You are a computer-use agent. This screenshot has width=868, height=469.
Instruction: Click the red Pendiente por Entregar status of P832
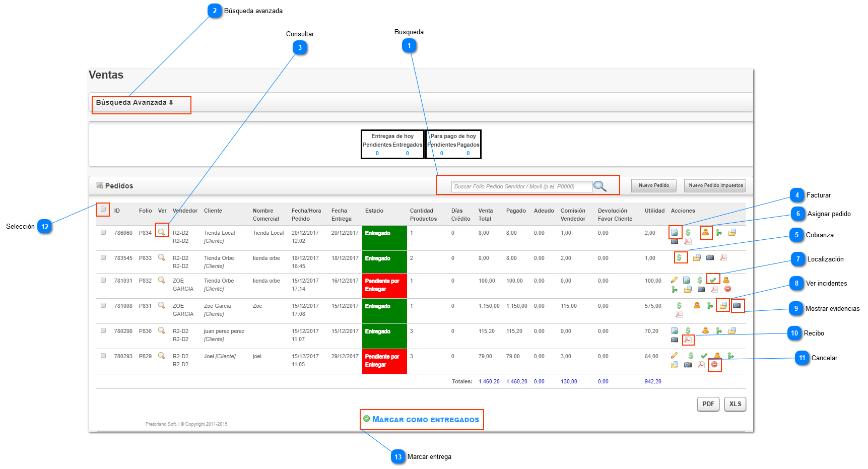384,286
